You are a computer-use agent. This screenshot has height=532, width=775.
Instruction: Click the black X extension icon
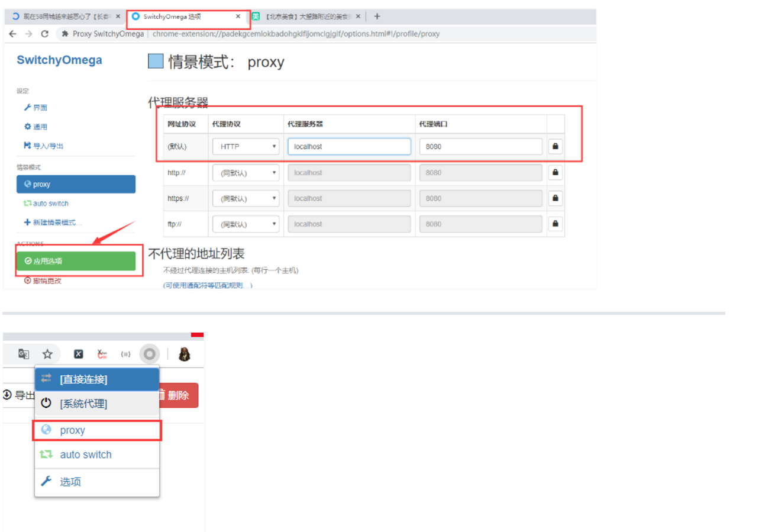click(78, 353)
